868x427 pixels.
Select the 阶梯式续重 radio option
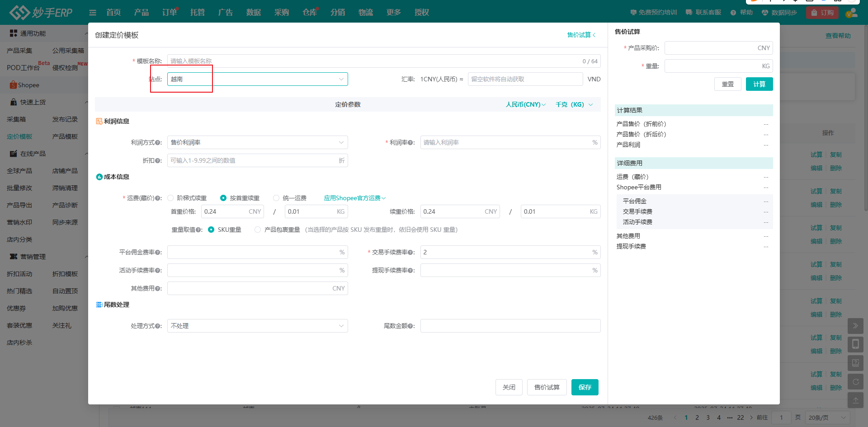pyautogui.click(x=170, y=198)
